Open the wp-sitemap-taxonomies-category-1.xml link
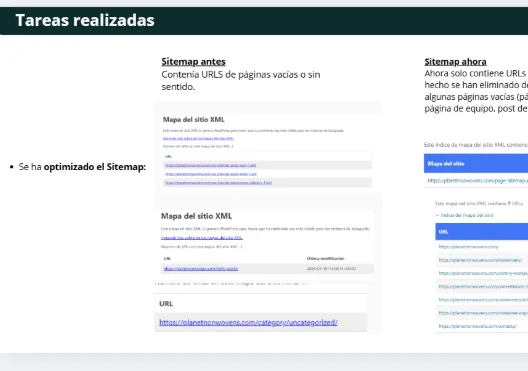Screen dimensions: 528x371 pyautogui.click(x=219, y=182)
